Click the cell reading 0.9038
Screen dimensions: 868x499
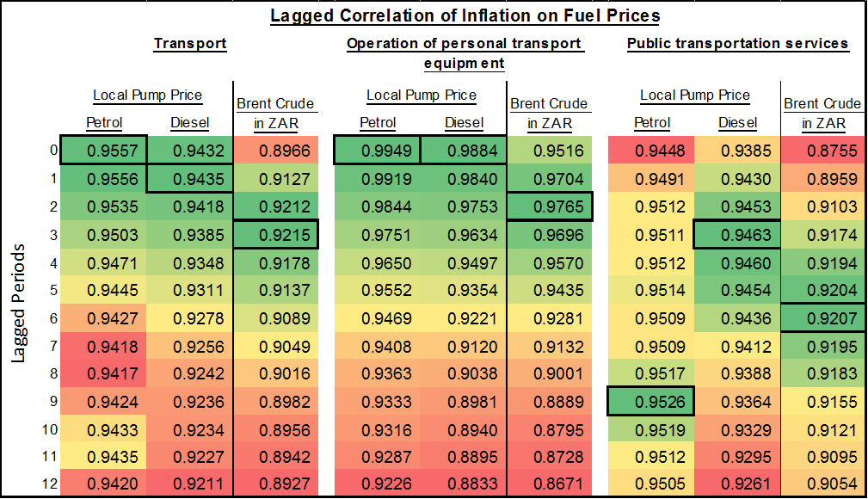click(x=464, y=373)
